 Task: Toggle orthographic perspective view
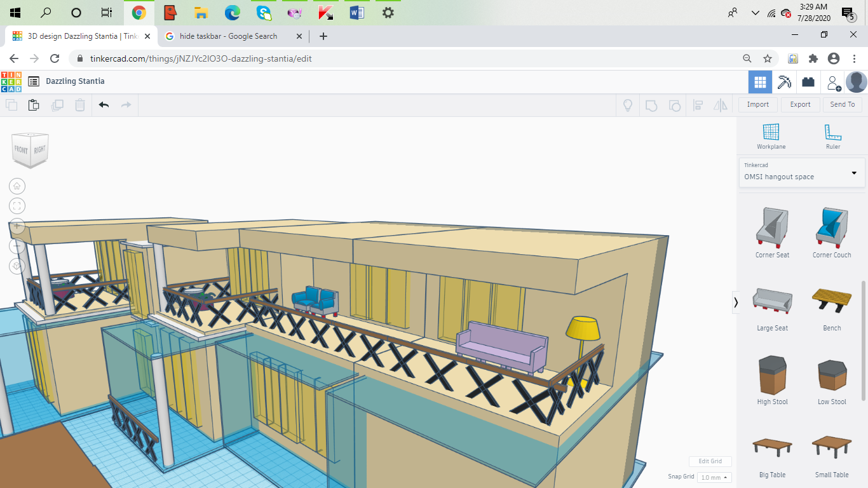click(17, 266)
